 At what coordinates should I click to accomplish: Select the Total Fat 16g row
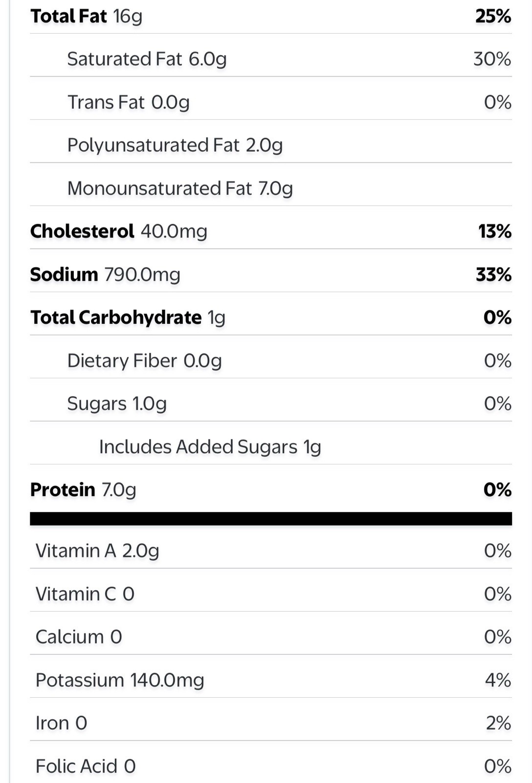click(271, 16)
